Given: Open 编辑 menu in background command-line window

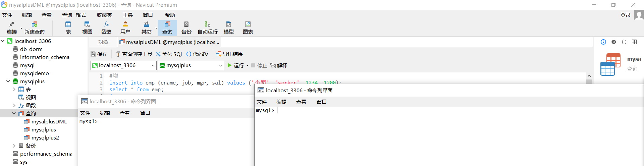Looking at the screenshot, I should 105,113.
